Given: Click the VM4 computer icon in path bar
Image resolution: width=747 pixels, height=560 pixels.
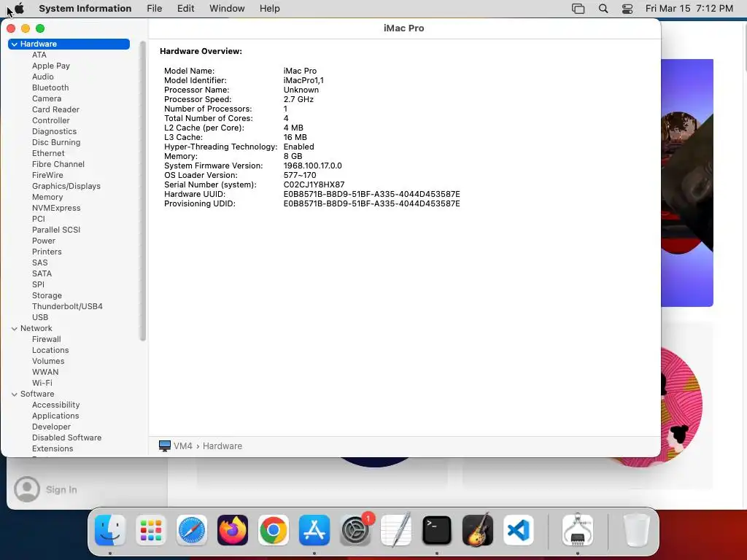Looking at the screenshot, I should [x=165, y=446].
